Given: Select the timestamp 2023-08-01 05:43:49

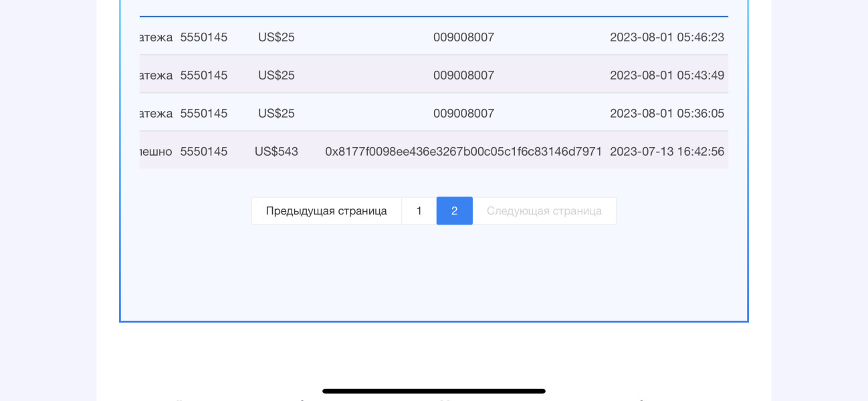Looking at the screenshot, I should click(x=667, y=75).
